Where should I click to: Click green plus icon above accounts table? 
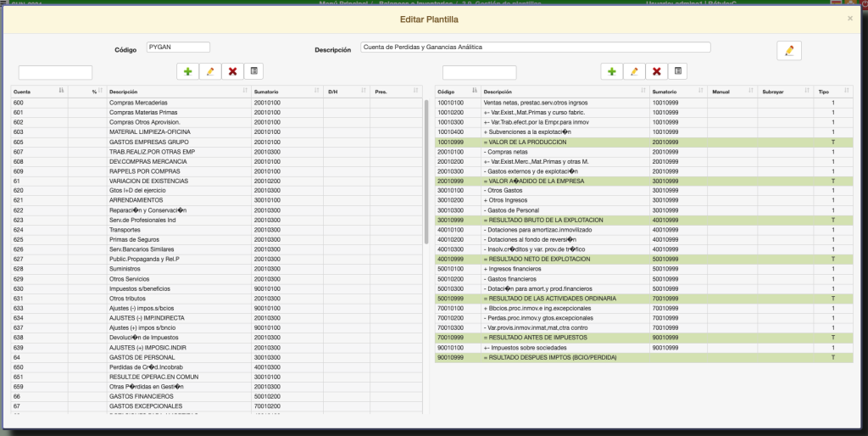tap(187, 72)
